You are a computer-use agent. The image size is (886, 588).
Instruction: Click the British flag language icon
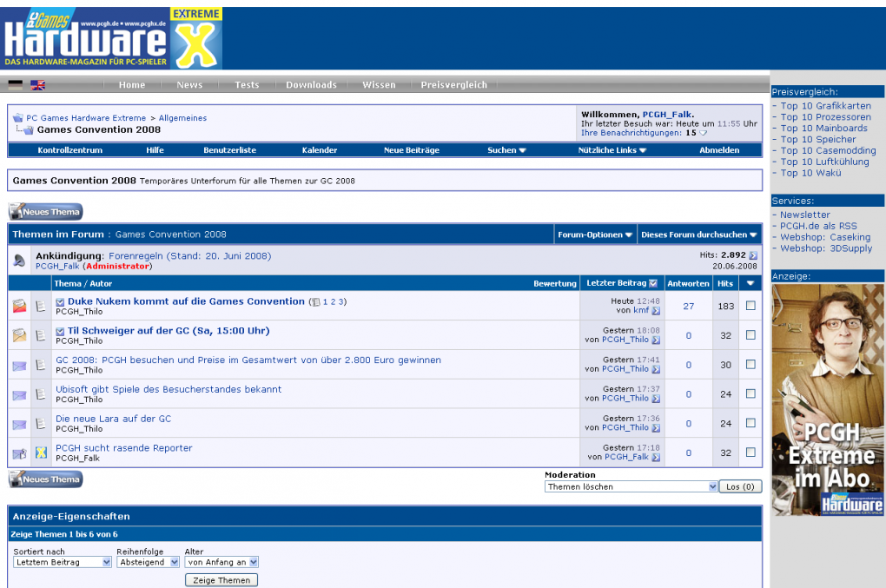38,85
